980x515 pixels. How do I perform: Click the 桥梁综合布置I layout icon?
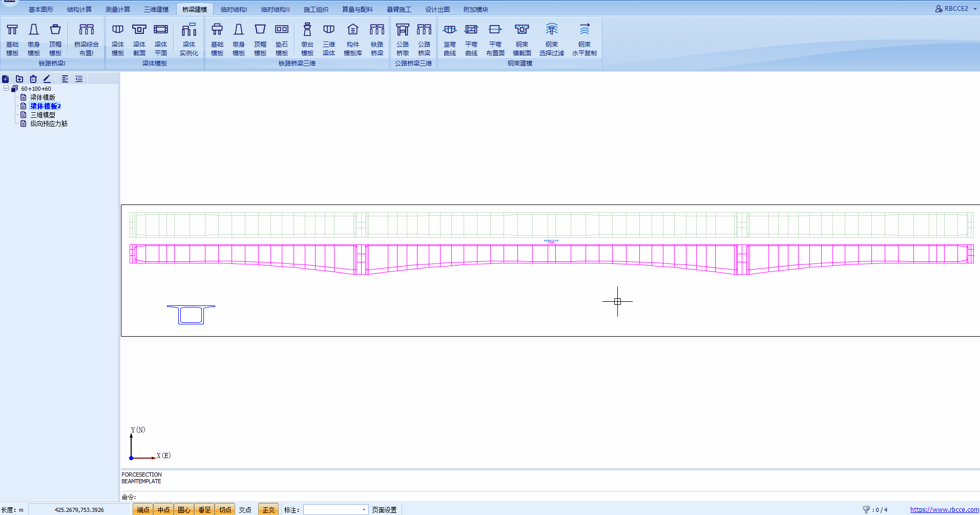point(86,39)
